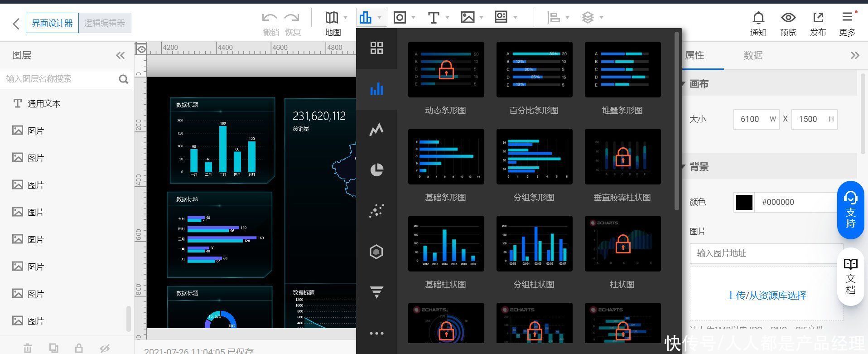Click the canvas width field 6100

click(x=756, y=119)
